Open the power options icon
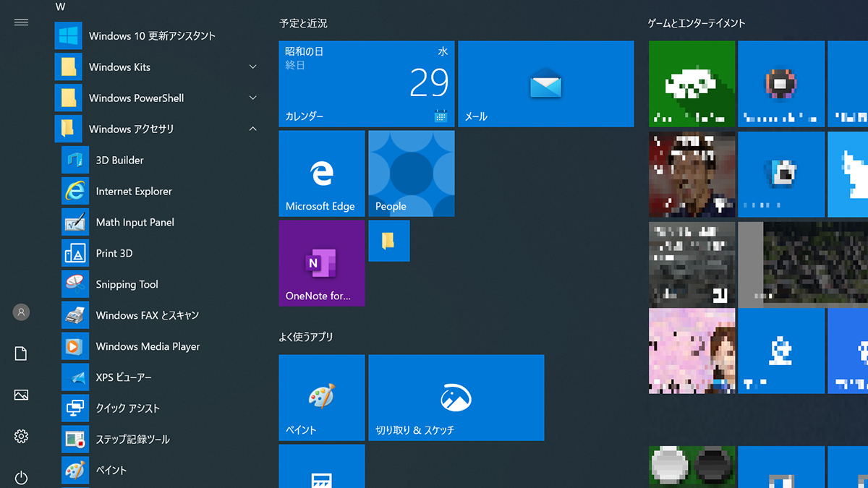Viewport: 868px width, 488px height. [21, 477]
